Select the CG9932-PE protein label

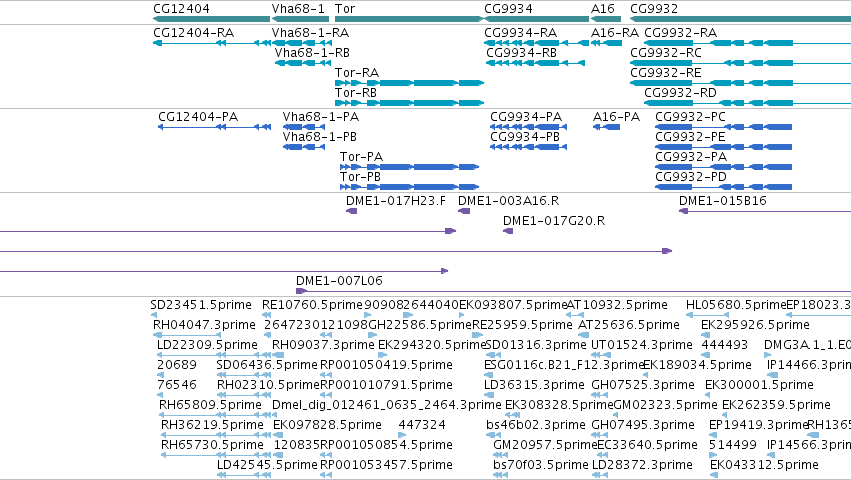coord(690,137)
